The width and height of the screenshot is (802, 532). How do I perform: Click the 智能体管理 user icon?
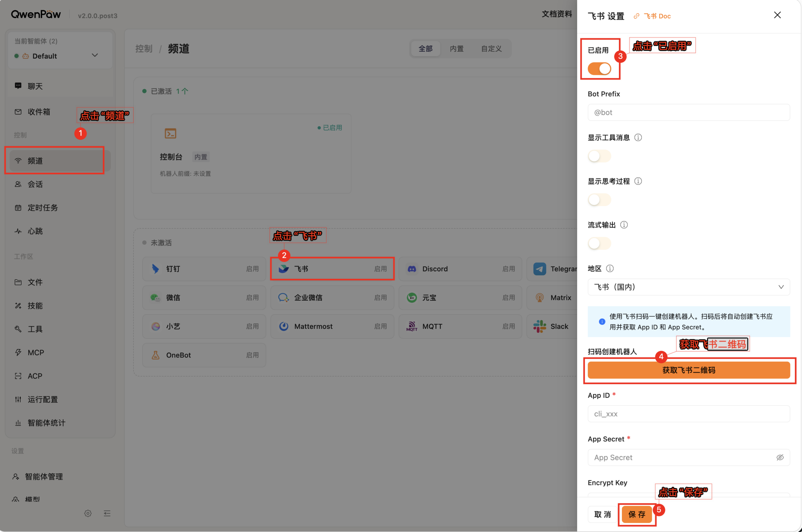16,477
